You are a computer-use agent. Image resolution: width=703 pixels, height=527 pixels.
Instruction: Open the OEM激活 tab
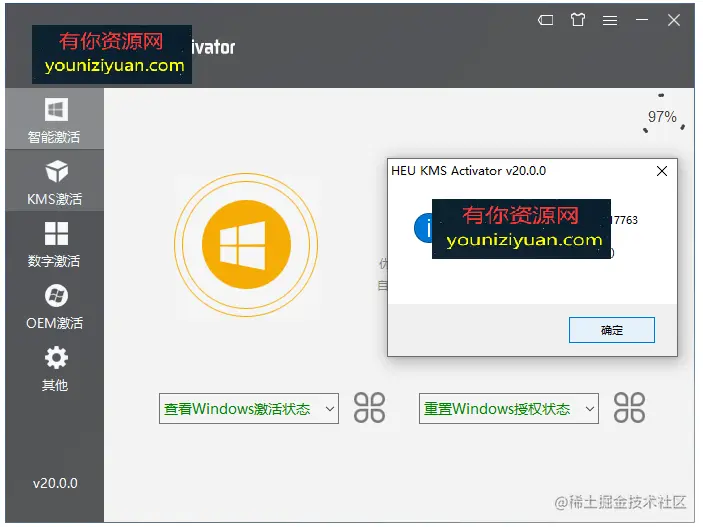(x=54, y=305)
